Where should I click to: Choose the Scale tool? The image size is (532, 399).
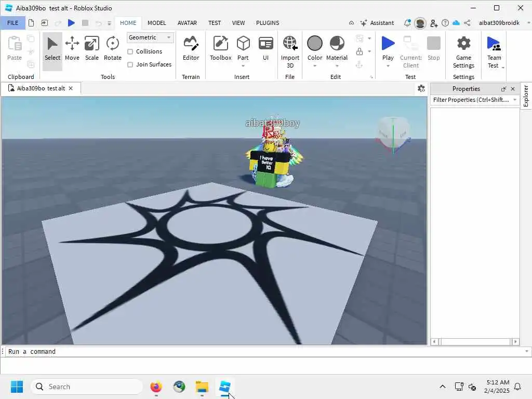coord(91,49)
